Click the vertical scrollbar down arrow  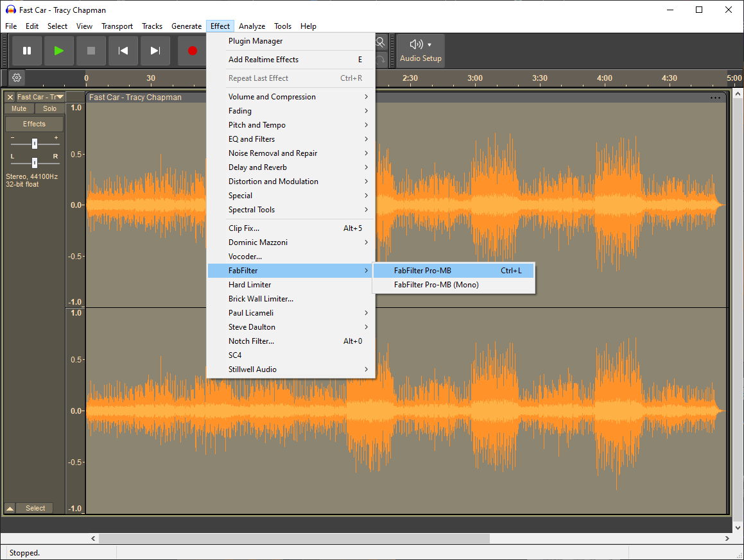(x=738, y=527)
